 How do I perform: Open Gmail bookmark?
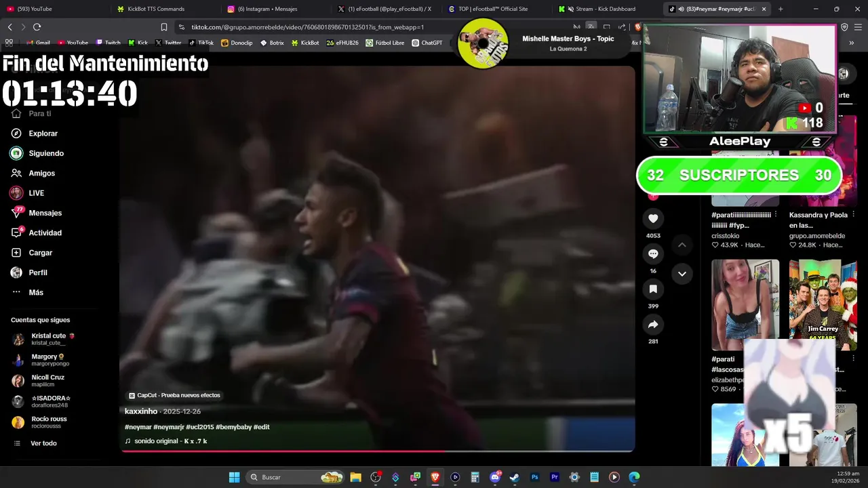[37, 43]
